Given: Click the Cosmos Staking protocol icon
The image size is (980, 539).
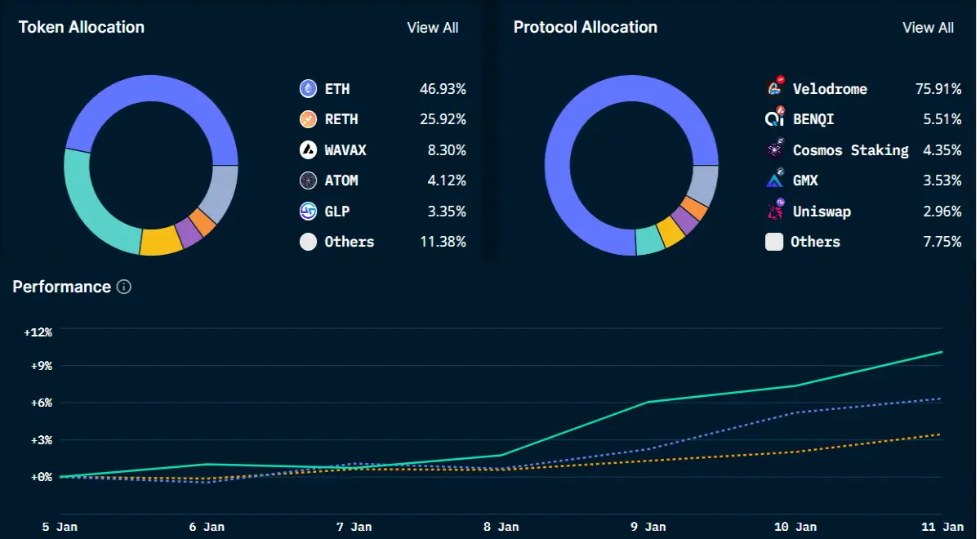Looking at the screenshot, I should tap(774, 149).
